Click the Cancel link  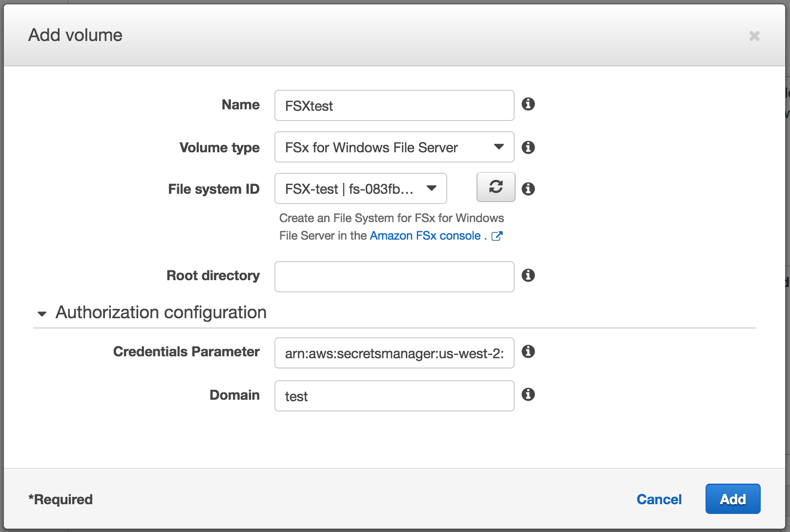coord(659,499)
